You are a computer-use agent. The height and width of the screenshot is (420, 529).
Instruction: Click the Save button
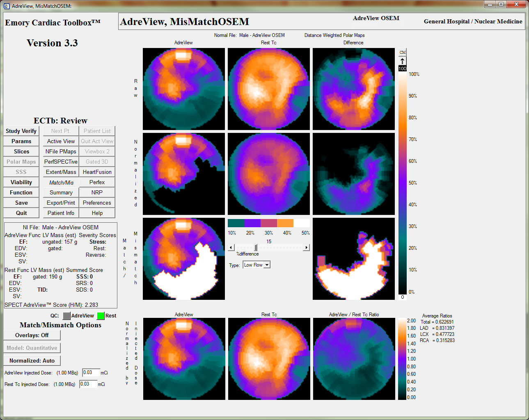click(21, 203)
